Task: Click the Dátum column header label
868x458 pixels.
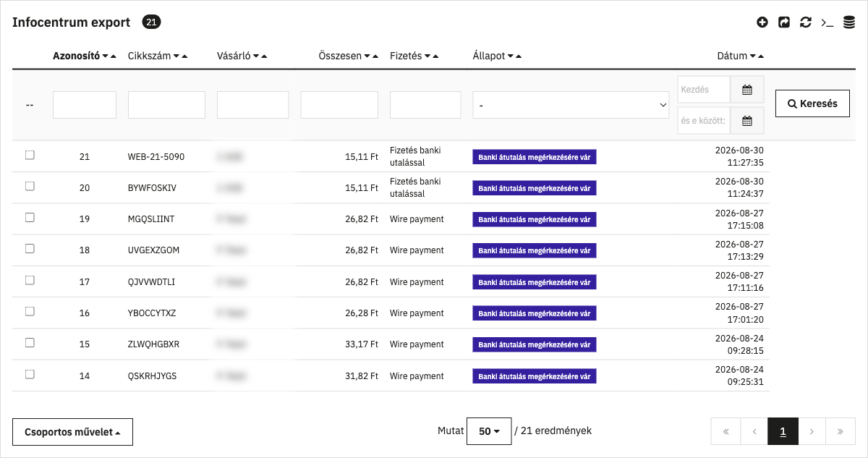Action: pyautogui.click(x=732, y=56)
